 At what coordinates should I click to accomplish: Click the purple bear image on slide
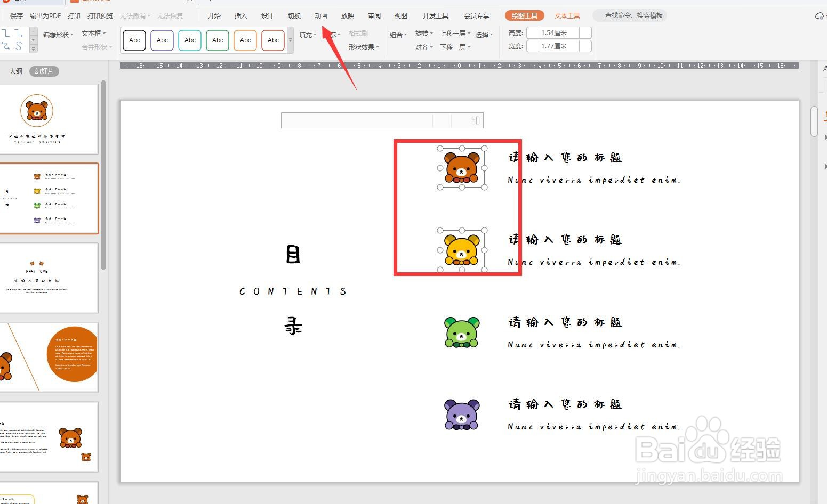point(462,414)
